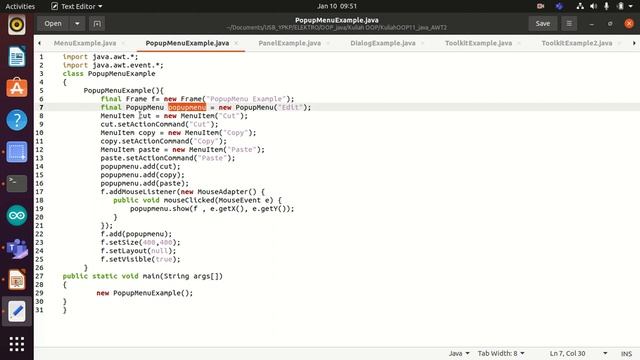The image size is (640, 360).
Task: Click the highlighted popupmenu word on line 7
Action: coord(187,107)
